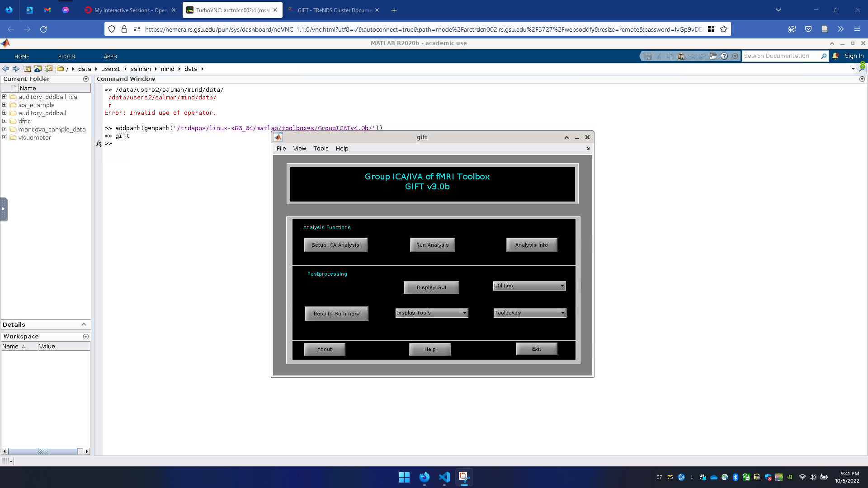Open MATLAB Help question mark icon
Screen dimensions: 868x488
click(x=724, y=56)
